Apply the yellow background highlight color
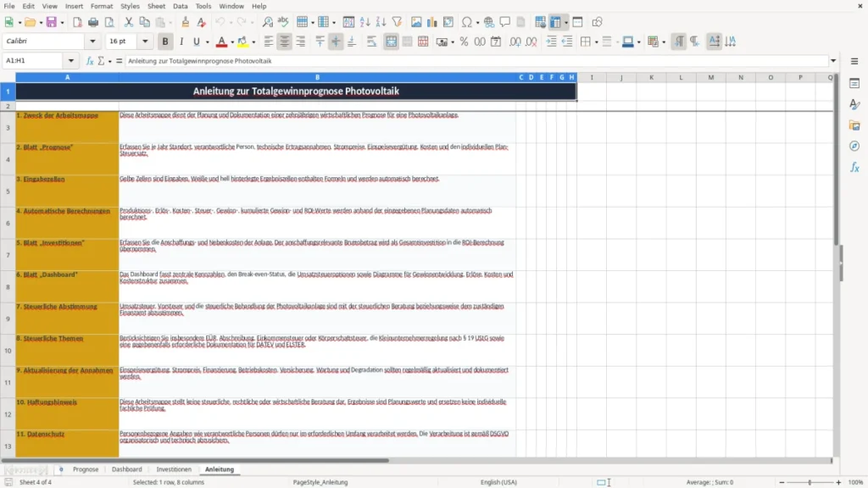The image size is (868, 488). (242, 42)
